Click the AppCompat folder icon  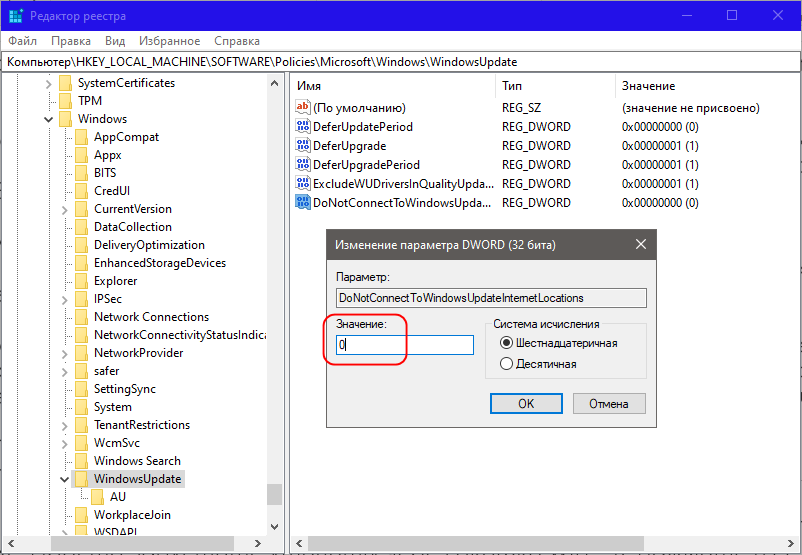coord(81,137)
